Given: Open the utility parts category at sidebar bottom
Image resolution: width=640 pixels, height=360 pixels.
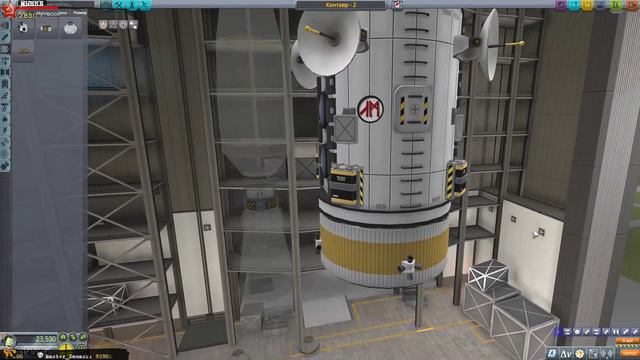Looking at the screenshot, I should click(x=5, y=165).
